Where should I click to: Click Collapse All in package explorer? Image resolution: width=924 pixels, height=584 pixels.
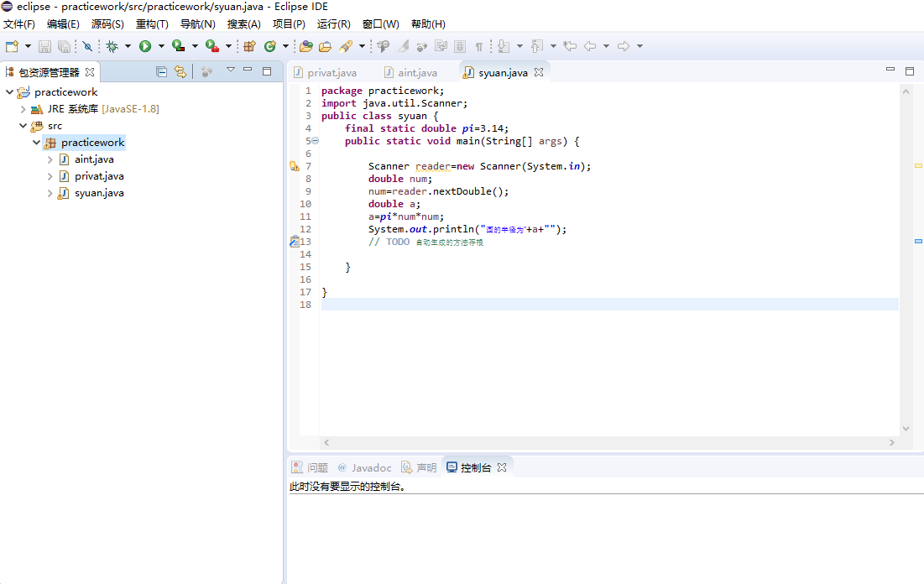click(x=161, y=72)
